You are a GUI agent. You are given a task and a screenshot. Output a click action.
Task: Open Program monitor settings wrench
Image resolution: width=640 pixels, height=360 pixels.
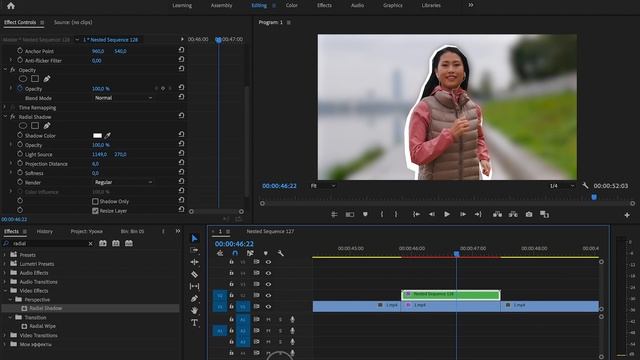585,186
